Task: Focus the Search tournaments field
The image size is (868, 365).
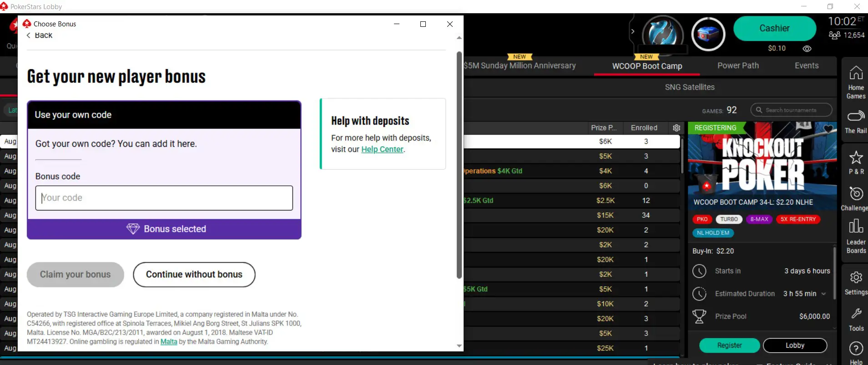Action: pos(791,110)
